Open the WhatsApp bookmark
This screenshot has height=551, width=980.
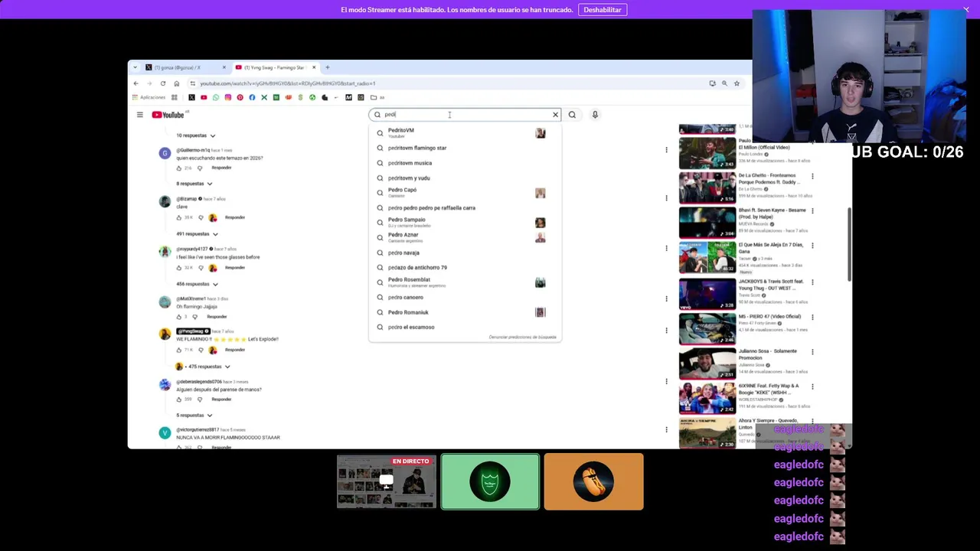(x=216, y=97)
